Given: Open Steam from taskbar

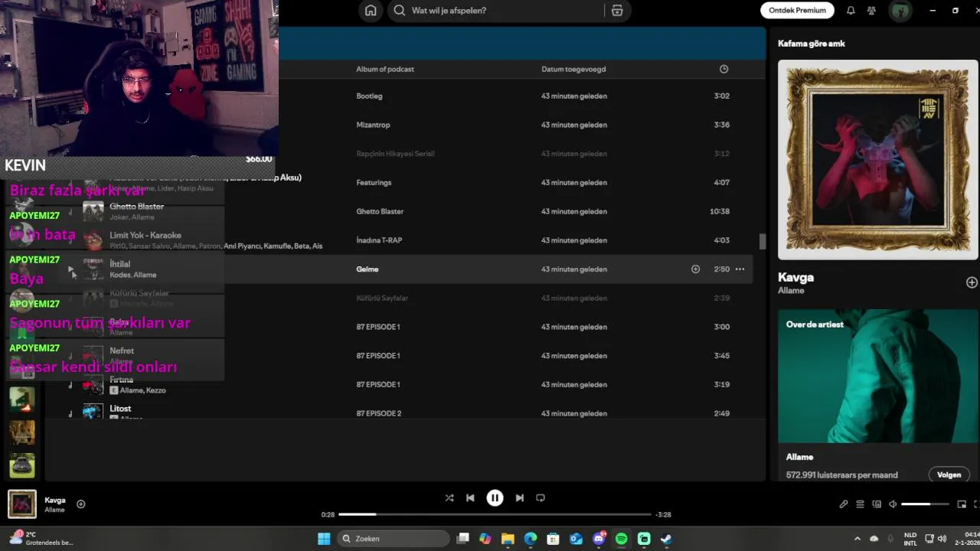Looking at the screenshot, I should 666,539.
